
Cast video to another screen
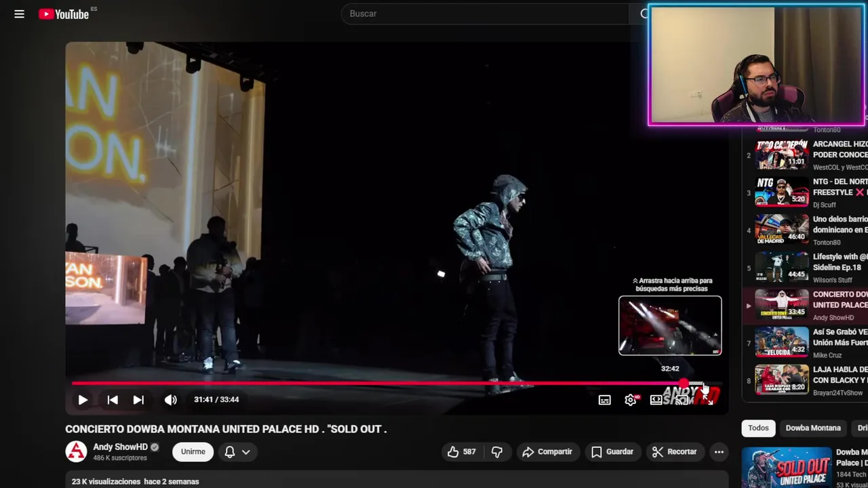click(682, 400)
